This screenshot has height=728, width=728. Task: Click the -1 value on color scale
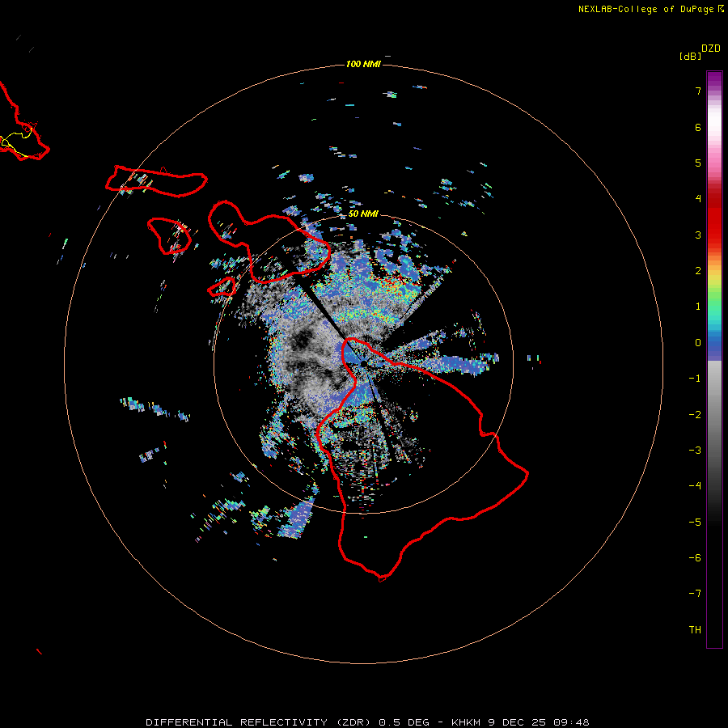point(695,379)
